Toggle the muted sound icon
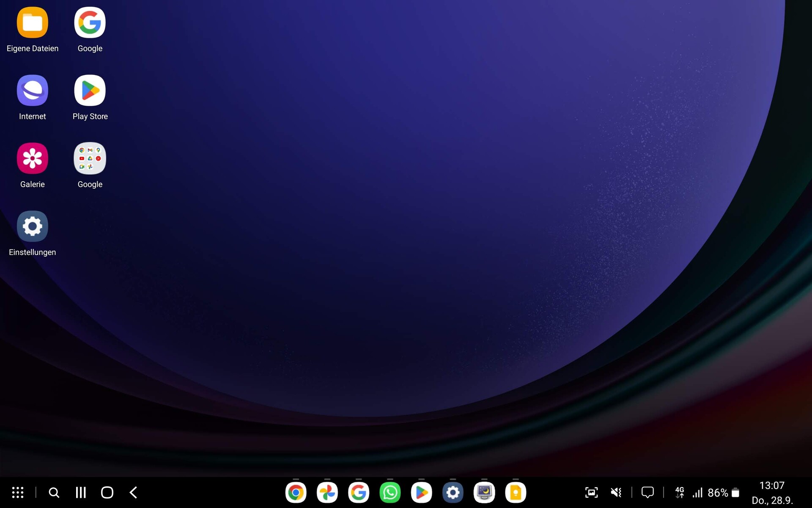 point(616,492)
